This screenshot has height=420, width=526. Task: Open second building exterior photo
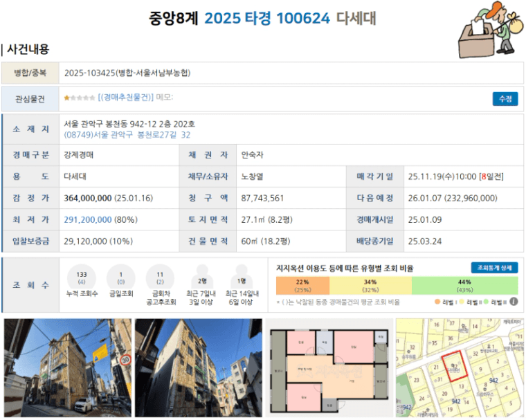coord(198,367)
